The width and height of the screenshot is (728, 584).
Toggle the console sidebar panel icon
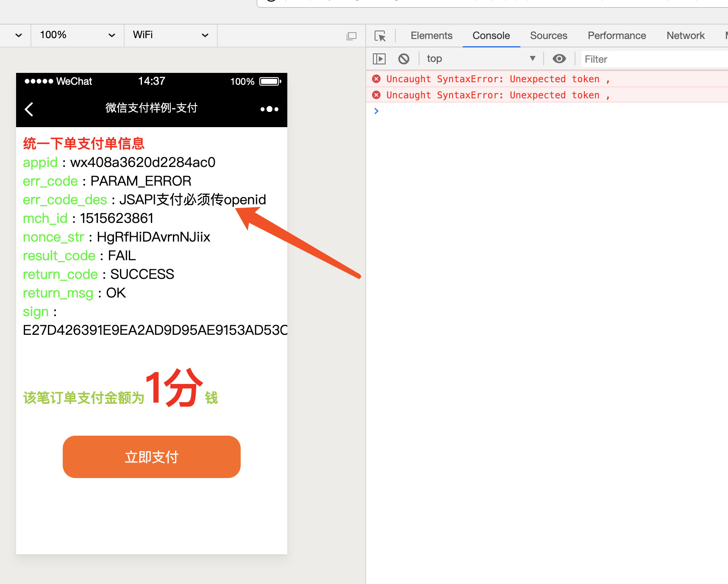[379, 59]
